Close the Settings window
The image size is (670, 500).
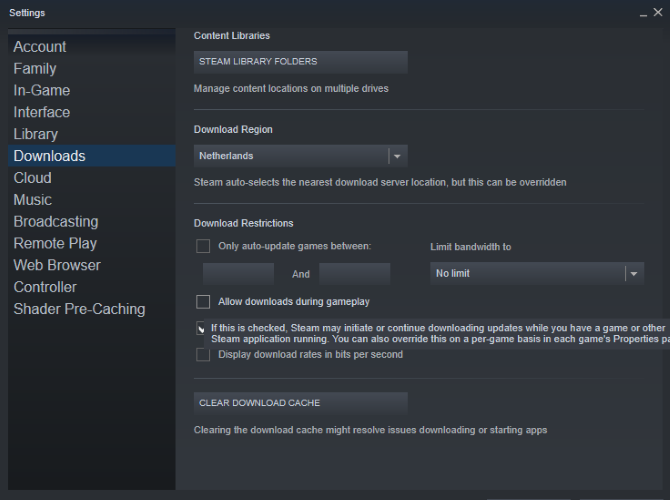pos(657,13)
